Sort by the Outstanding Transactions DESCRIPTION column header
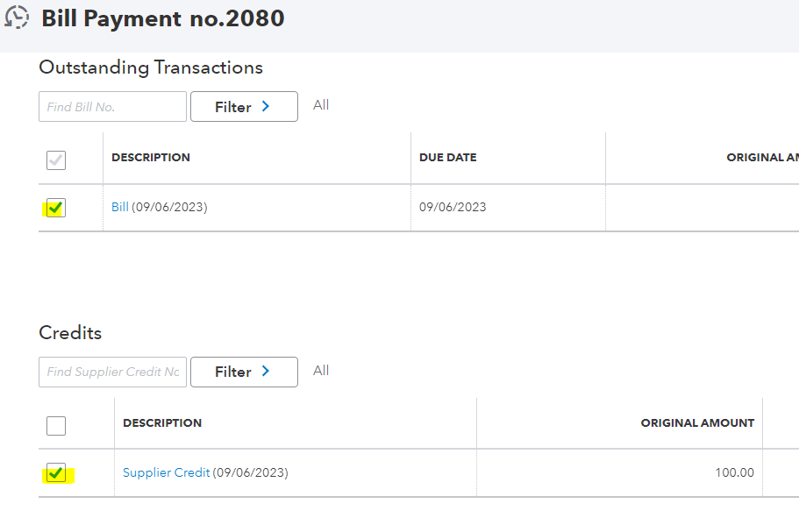 tap(151, 158)
